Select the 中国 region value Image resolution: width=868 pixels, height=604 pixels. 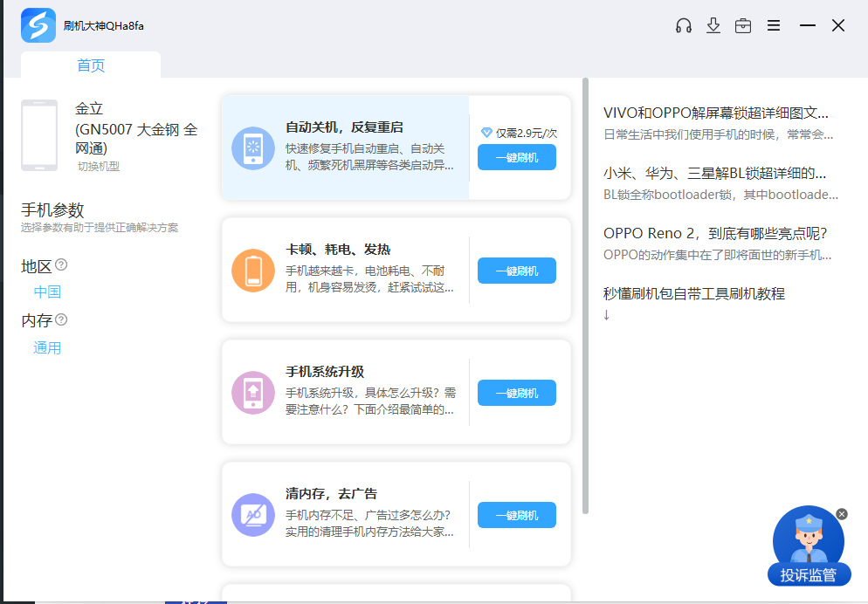(47, 292)
